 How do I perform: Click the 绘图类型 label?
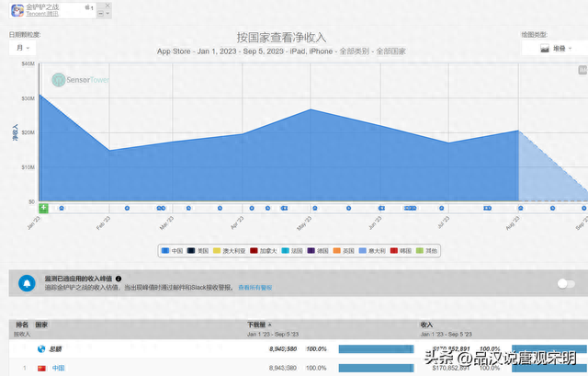pyautogui.click(x=535, y=35)
